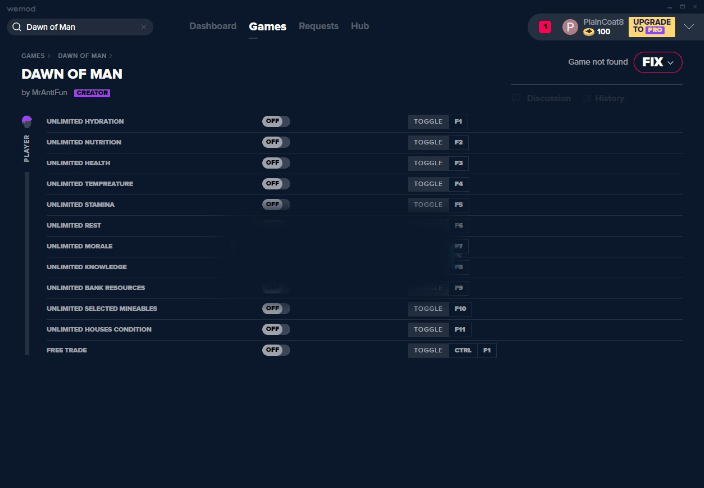704x488 pixels.
Task: Open the Requests tab
Action: coord(318,26)
